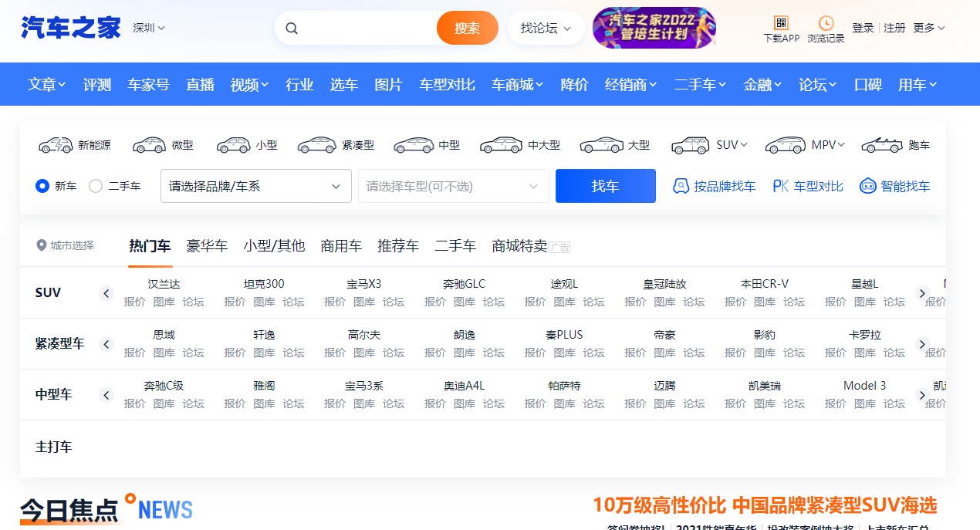The width and height of the screenshot is (980, 530).
Task: Click the 城市选择 location pin
Action: click(x=42, y=245)
